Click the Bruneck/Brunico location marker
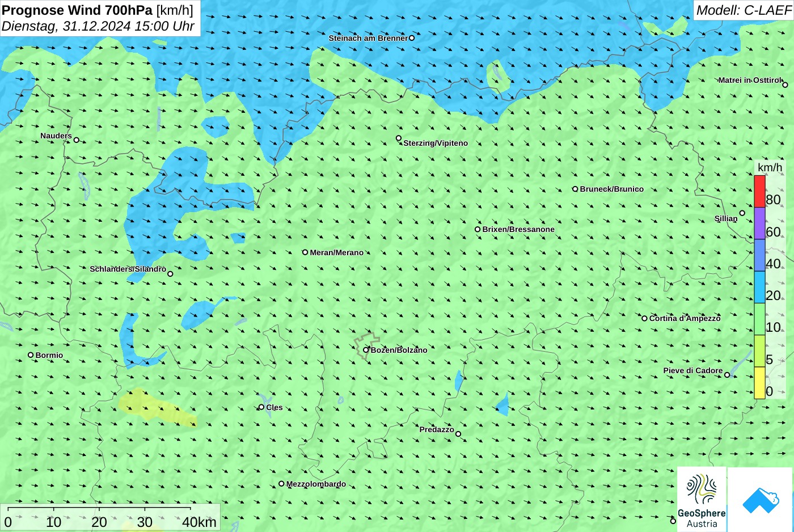Image resolution: width=794 pixels, height=532 pixels. click(x=575, y=189)
